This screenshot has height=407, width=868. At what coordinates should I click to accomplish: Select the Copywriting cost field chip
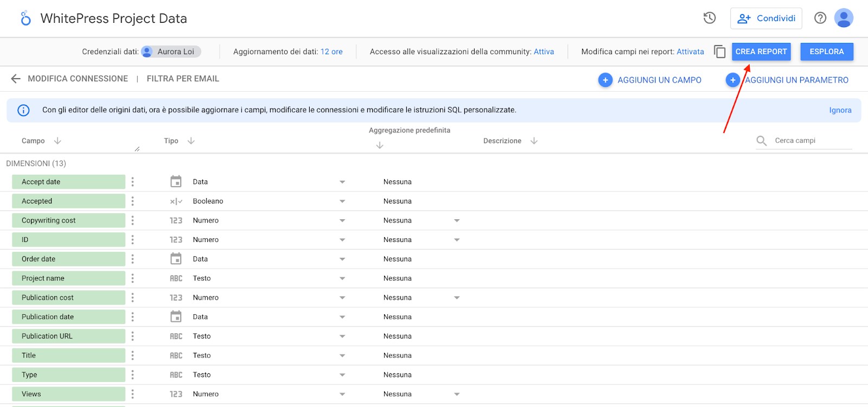click(x=68, y=220)
